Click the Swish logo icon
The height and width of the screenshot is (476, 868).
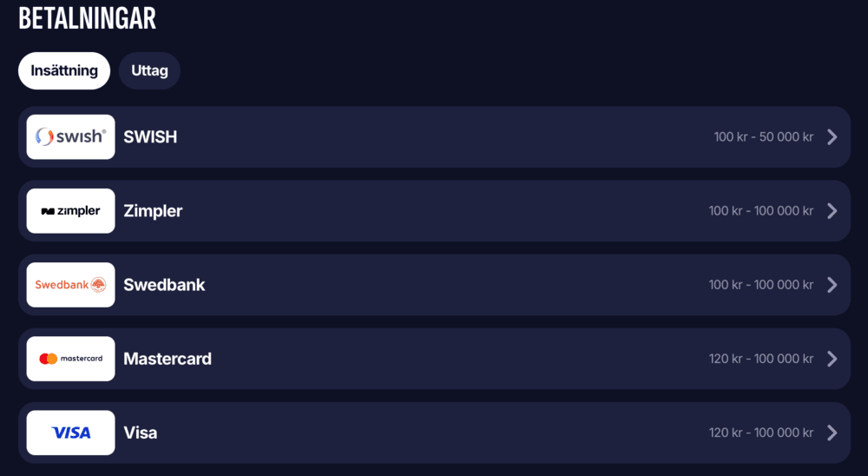click(70, 137)
